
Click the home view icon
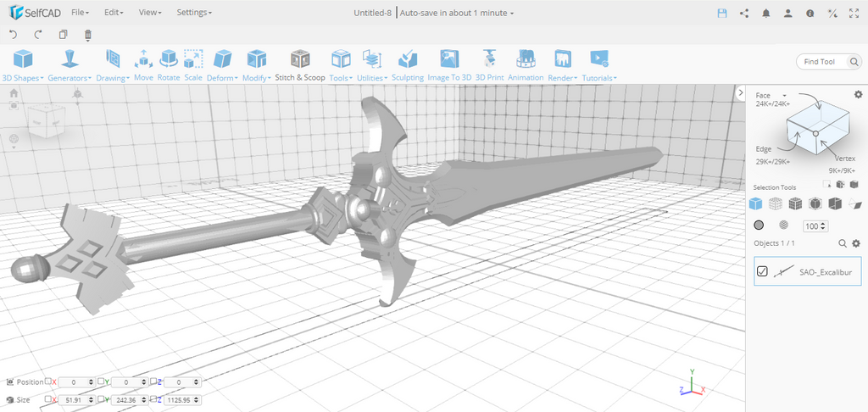point(14,93)
